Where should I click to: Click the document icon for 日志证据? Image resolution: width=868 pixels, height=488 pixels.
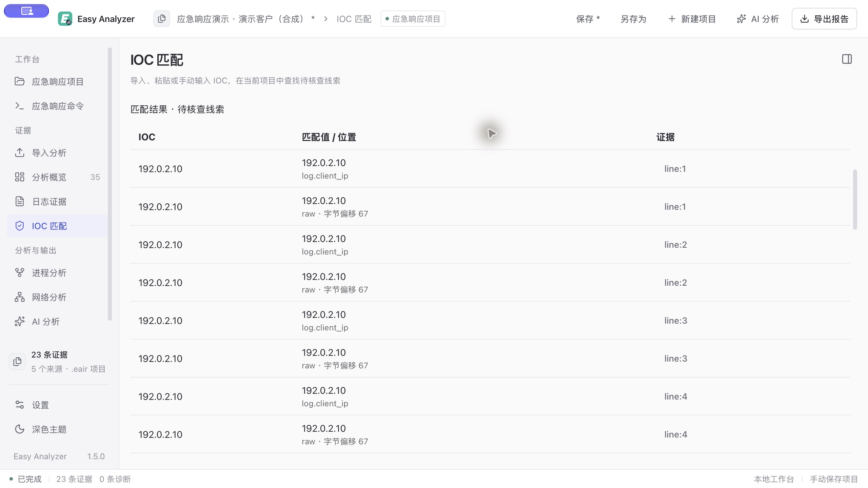coord(20,201)
